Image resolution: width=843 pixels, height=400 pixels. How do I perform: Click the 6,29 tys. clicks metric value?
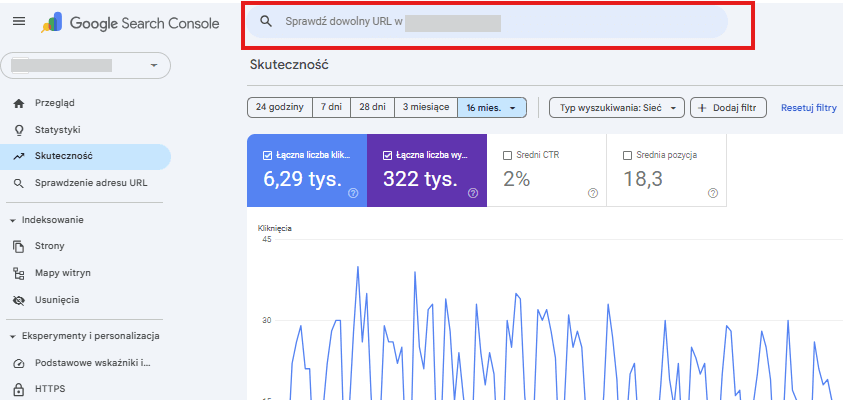point(302,179)
